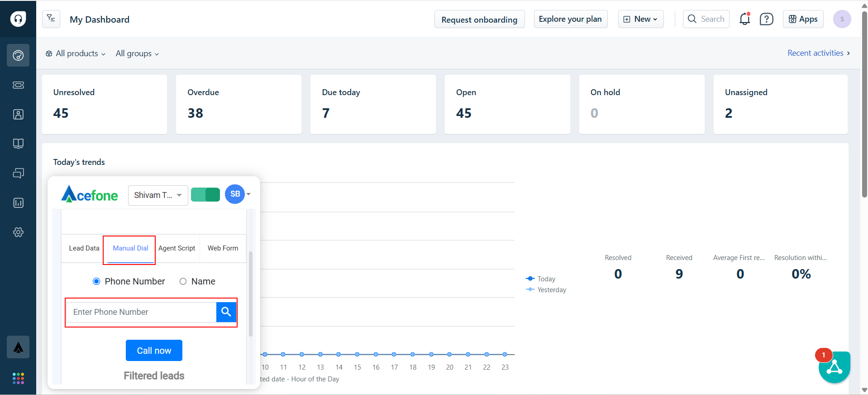
Task: Click the top Search field
Action: (706, 19)
